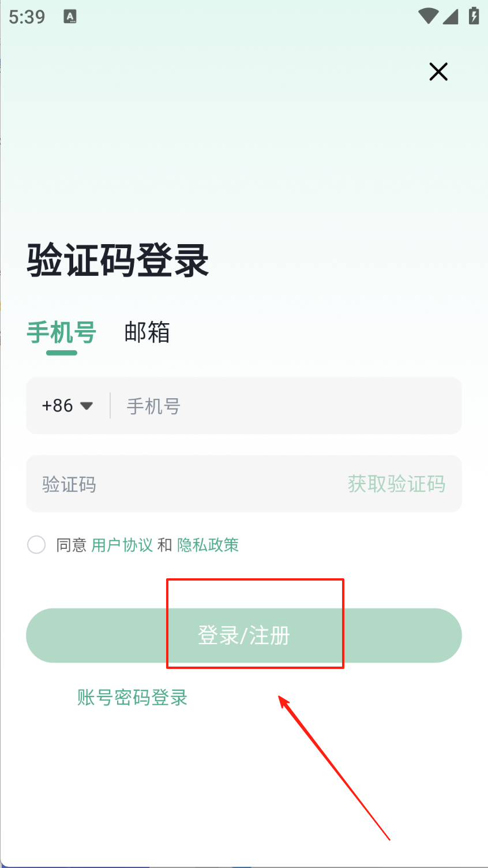Focus the 验证码 code input field
488x868 pixels.
click(185, 484)
